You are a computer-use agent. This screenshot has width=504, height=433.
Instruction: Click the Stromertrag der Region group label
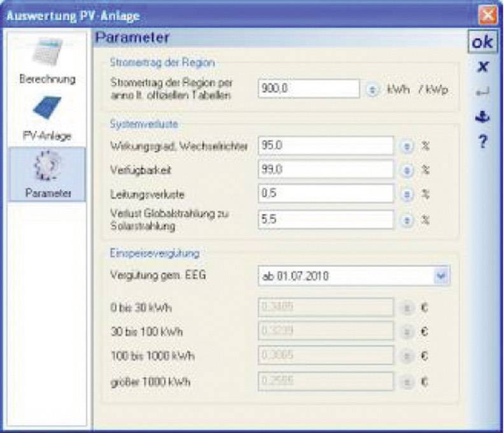(163, 62)
